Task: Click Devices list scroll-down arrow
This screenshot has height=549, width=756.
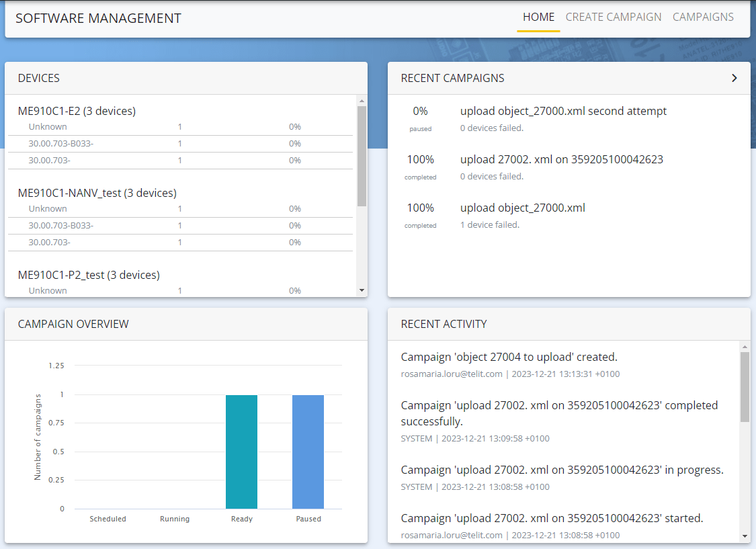Action: click(x=362, y=290)
